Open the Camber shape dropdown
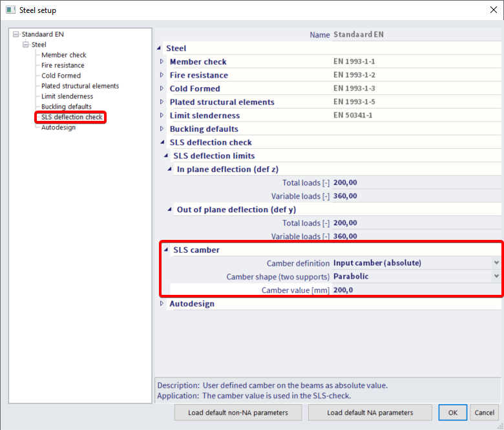The height and width of the screenshot is (430, 504). click(x=496, y=277)
